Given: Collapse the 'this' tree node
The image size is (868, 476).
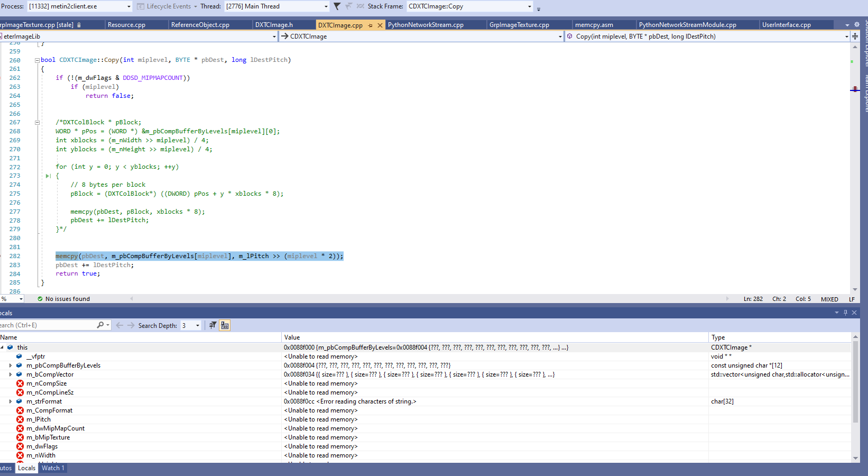Looking at the screenshot, I should (x=3, y=347).
